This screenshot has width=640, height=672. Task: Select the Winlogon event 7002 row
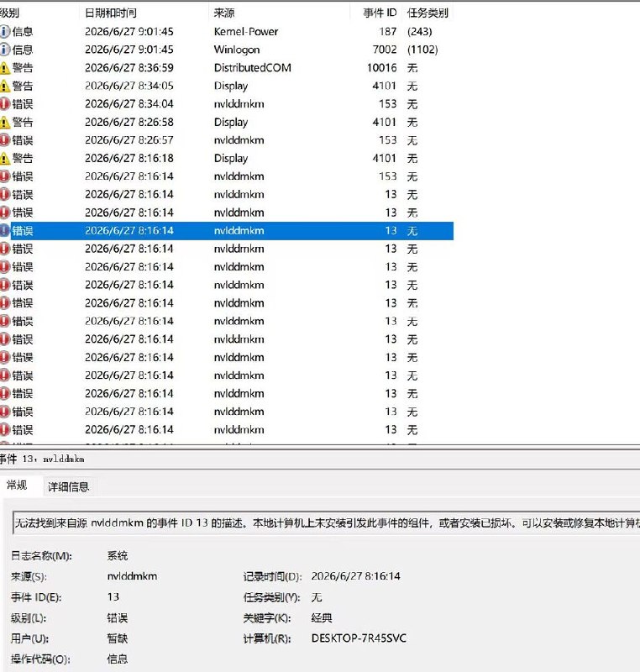(227, 50)
